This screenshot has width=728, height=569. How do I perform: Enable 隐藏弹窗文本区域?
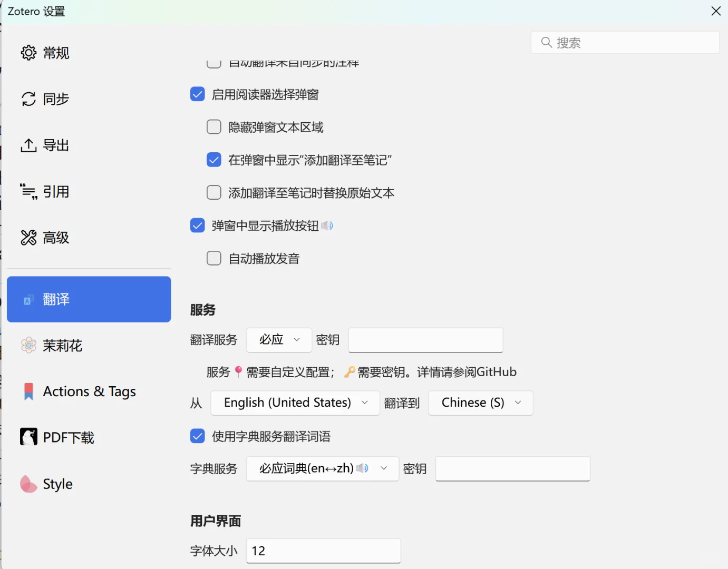(214, 126)
